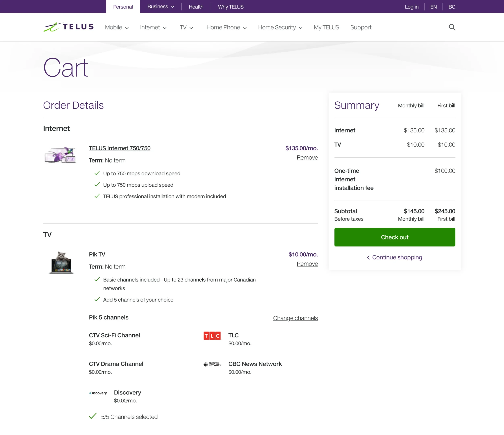Click the $135.00/mo. Internet price
The image size is (504, 435).
point(301,148)
